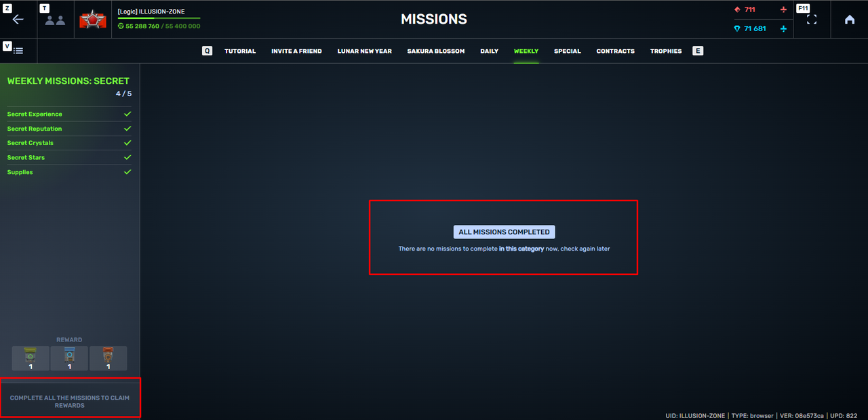Switch to Sakura Blossom tab
The height and width of the screenshot is (420, 868).
436,51
